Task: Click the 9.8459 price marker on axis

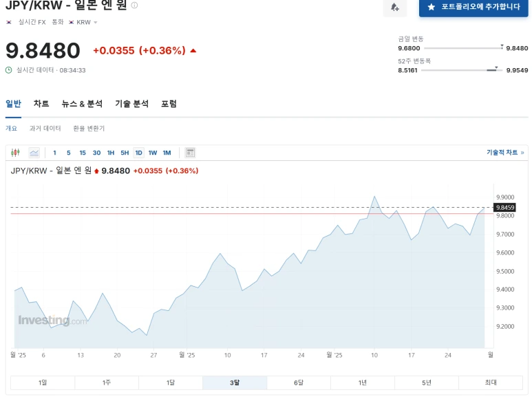Action: 505,208
